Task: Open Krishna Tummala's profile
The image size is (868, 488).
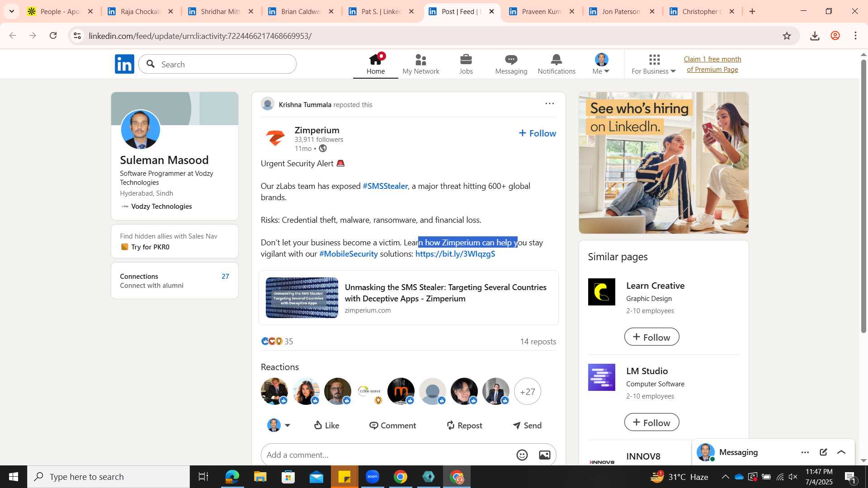Action: pos(305,104)
